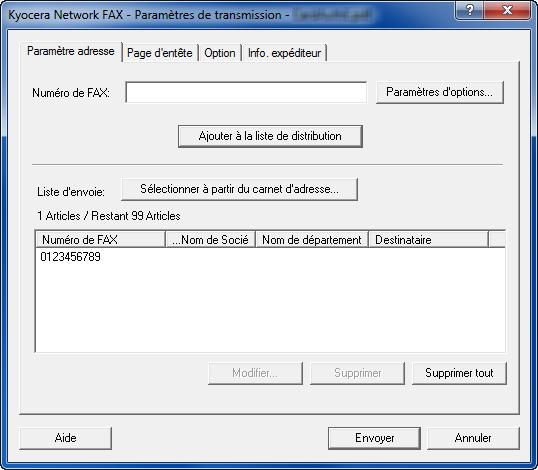This screenshot has width=538, height=470.
Task: Close the Kyocera Network FAX dialog
Action: point(507,10)
